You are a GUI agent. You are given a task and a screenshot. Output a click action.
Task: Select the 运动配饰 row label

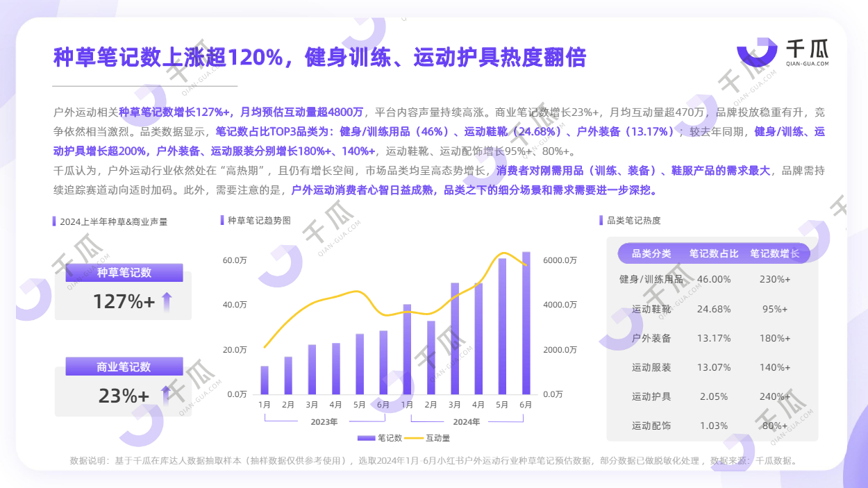651,426
